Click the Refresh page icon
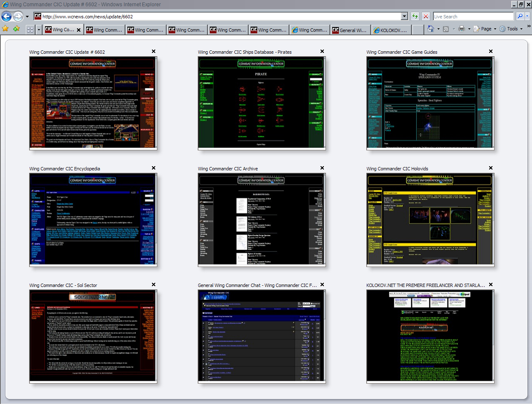The width and height of the screenshot is (532, 404). click(x=415, y=16)
